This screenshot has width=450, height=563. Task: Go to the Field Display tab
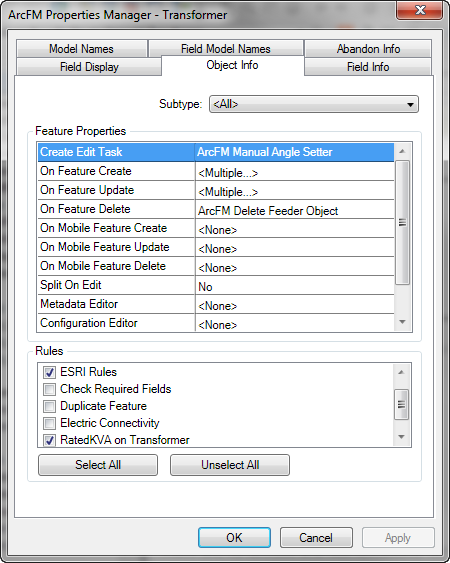(89, 67)
